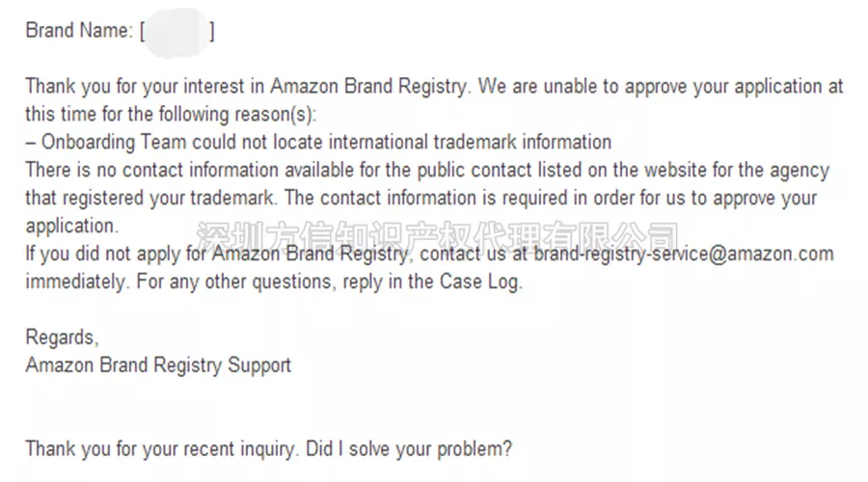The width and height of the screenshot is (868, 482).
Task: Click the word "immediately" in the message
Action: click(77, 281)
